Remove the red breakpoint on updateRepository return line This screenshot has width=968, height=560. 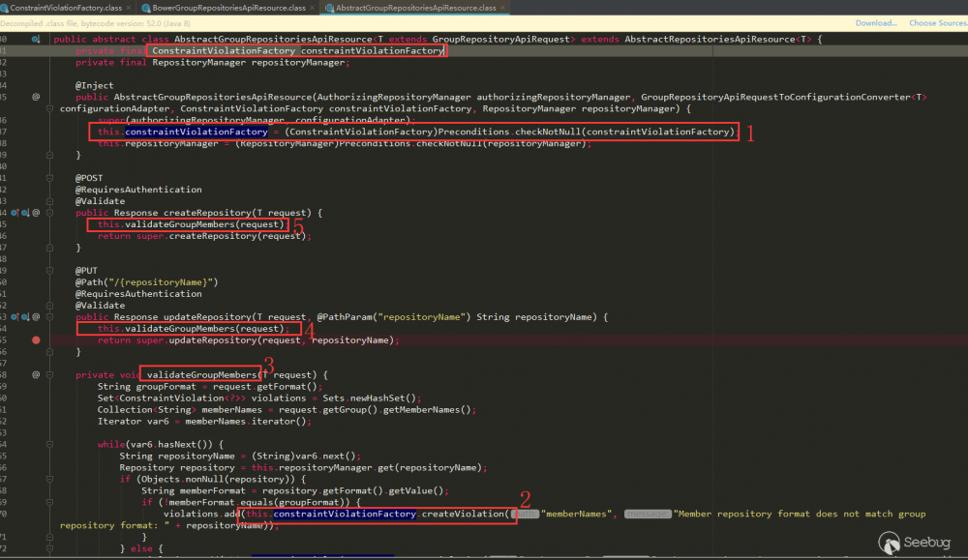(x=36, y=340)
